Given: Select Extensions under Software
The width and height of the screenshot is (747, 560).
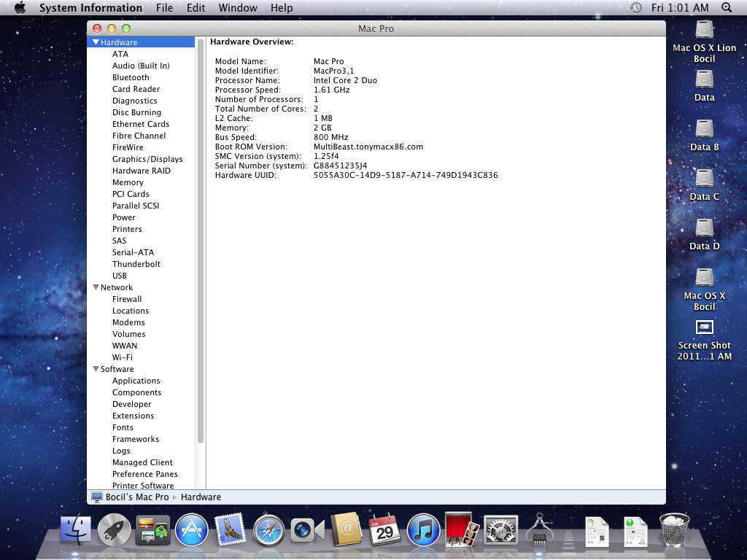Looking at the screenshot, I should (x=133, y=415).
